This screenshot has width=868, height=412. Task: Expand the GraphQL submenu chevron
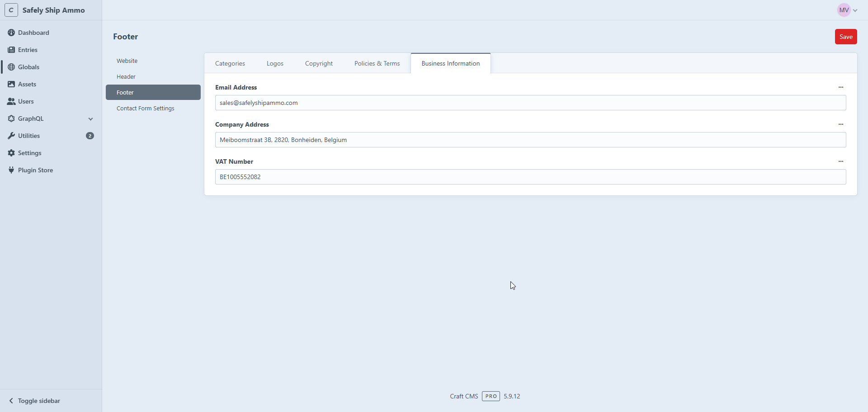point(90,119)
